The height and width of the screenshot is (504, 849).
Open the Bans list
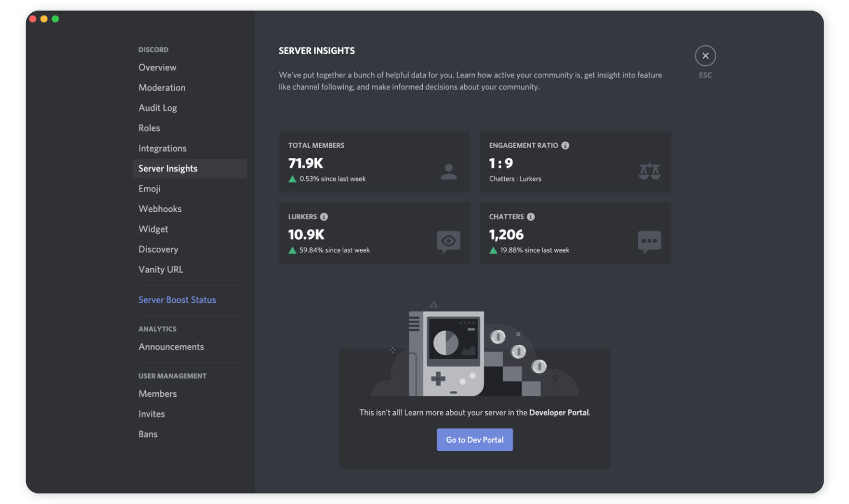click(148, 434)
